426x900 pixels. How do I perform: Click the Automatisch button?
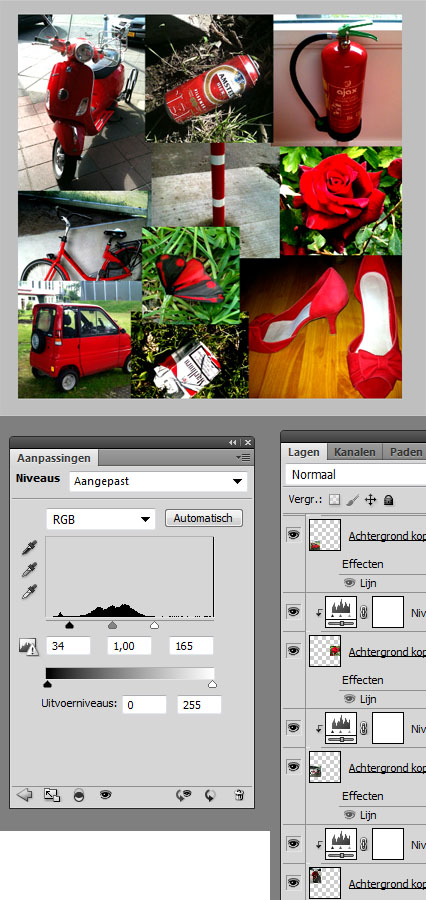204,518
